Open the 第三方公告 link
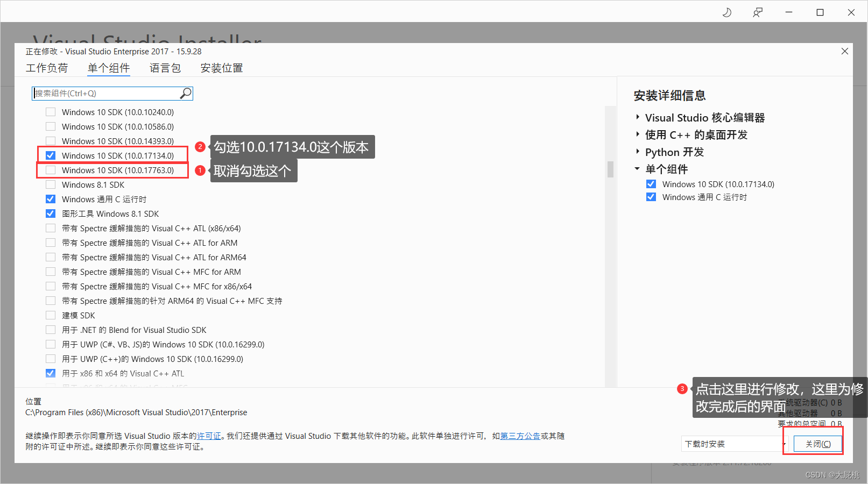The image size is (868, 484). point(520,436)
